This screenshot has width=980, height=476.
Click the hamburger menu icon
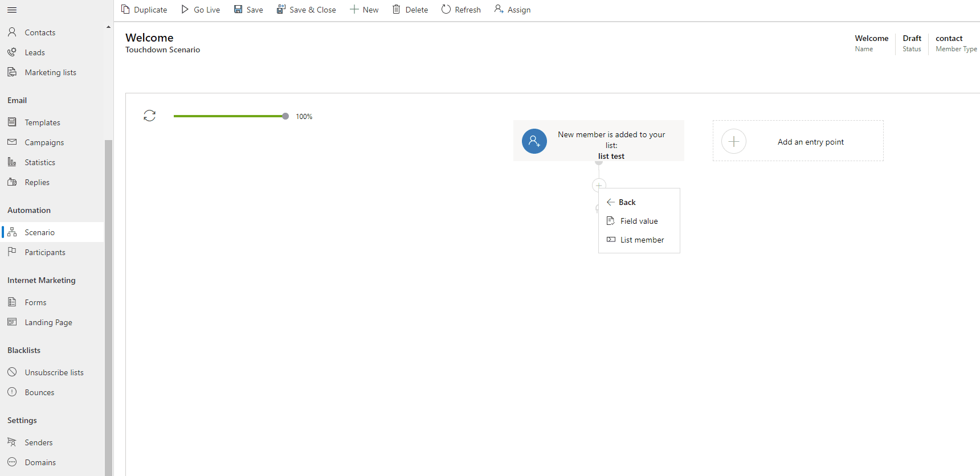[12, 10]
